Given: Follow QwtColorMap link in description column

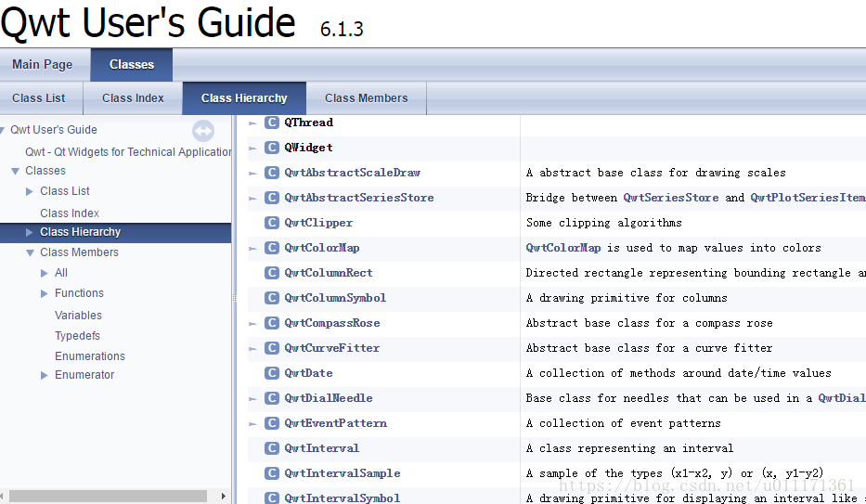Looking at the screenshot, I should click(563, 248).
